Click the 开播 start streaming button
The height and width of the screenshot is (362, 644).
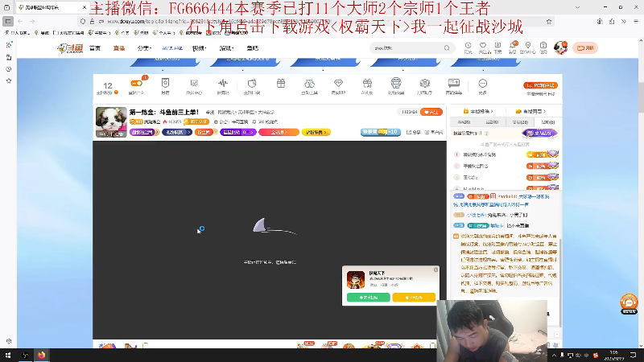[585, 48]
